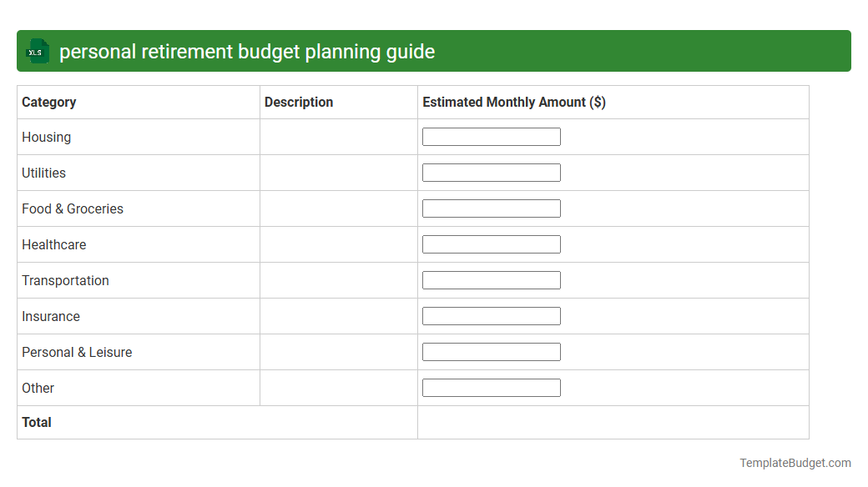Select the Total row label

pyautogui.click(x=37, y=422)
